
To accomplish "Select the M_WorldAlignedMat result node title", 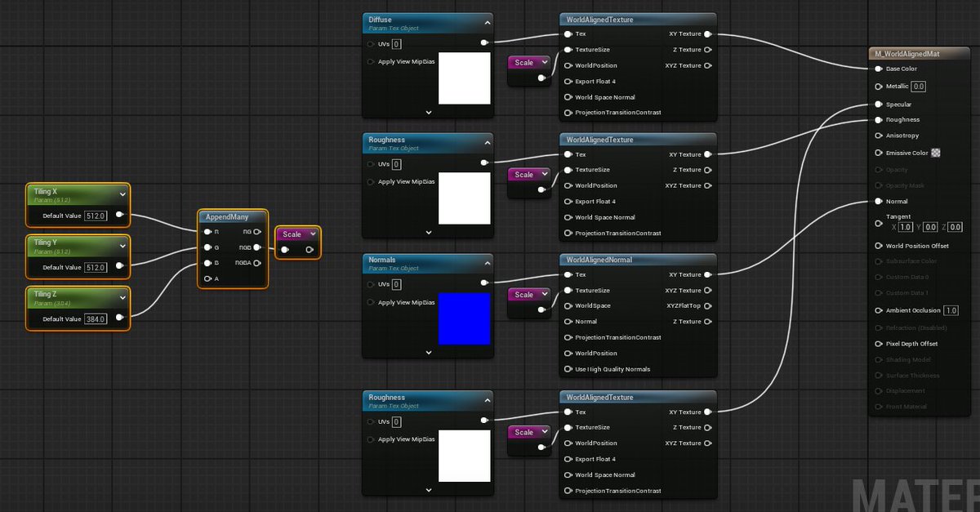I will click(906, 54).
